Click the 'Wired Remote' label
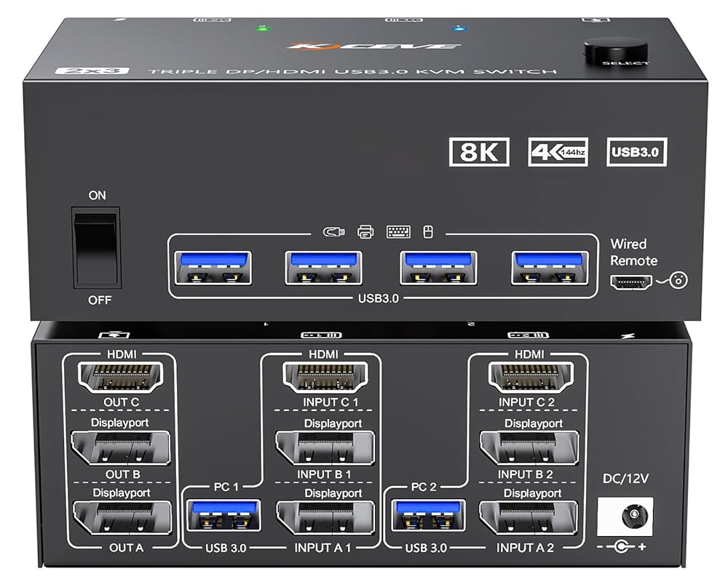The height and width of the screenshot is (582, 728). 634,252
